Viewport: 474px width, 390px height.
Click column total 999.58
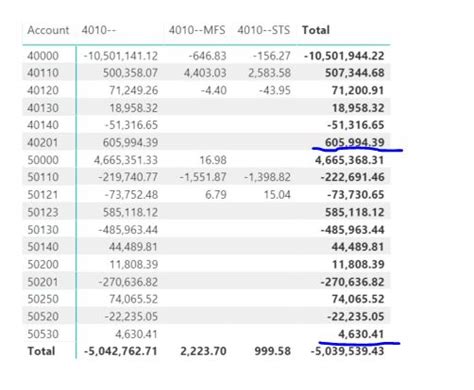[273, 351]
